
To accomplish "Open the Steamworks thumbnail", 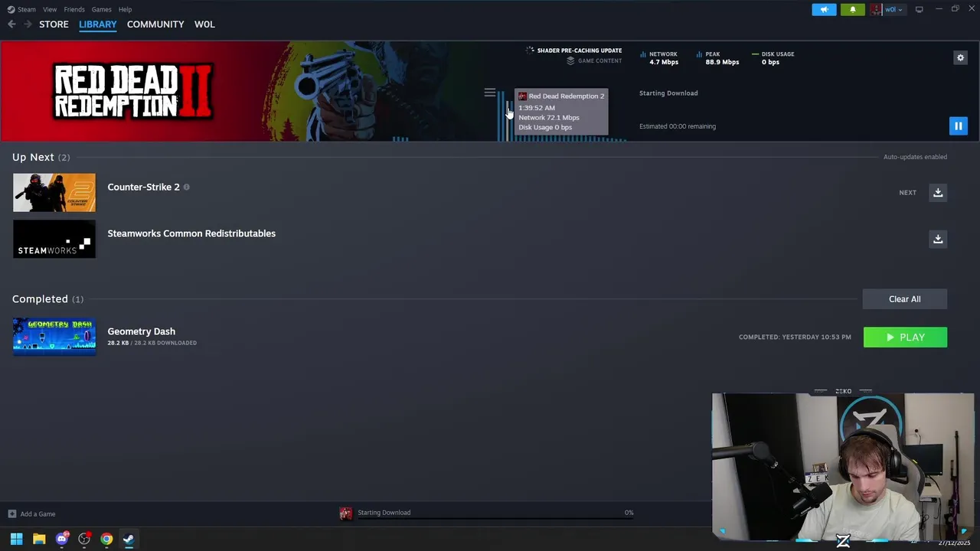I will click(x=54, y=239).
